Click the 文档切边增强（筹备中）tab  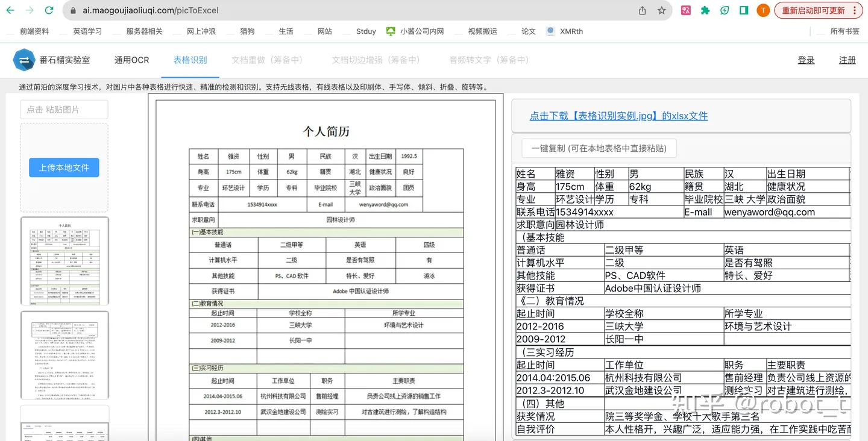376,60
